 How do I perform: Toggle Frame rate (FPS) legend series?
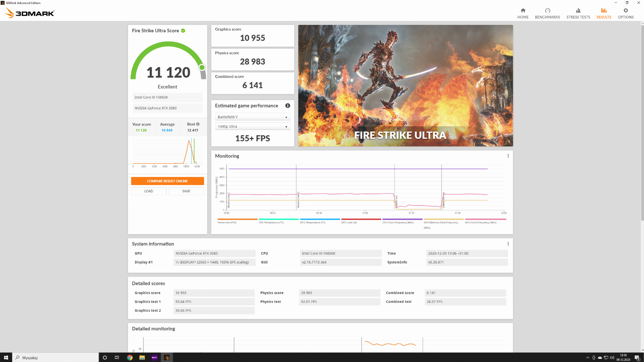(x=237, y=221)
